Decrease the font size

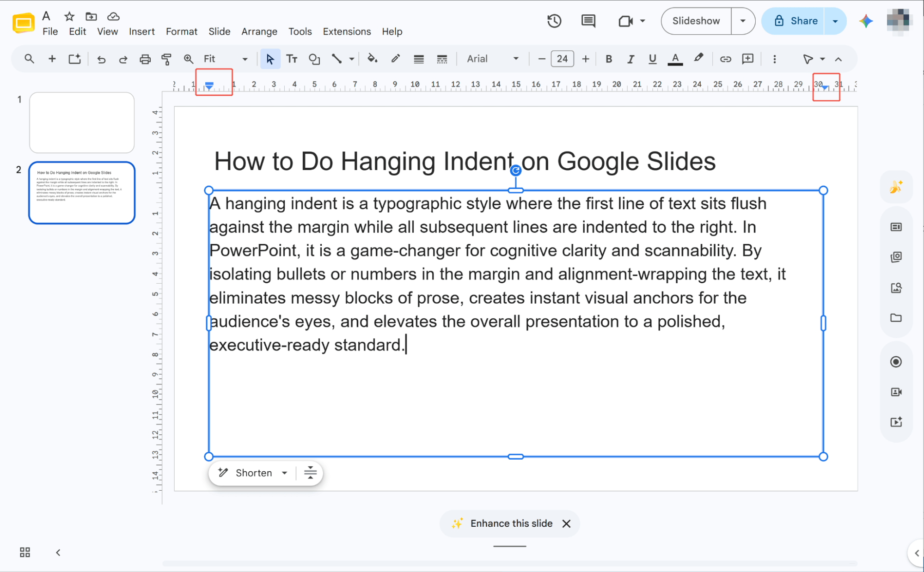pyautogui.click(x=542, y=59)
